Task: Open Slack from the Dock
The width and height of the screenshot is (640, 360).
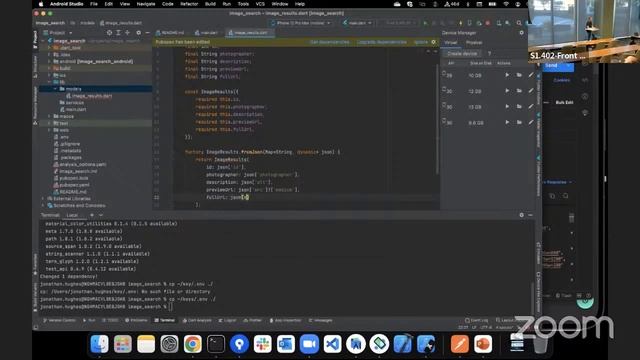Action: coord(262,344)
